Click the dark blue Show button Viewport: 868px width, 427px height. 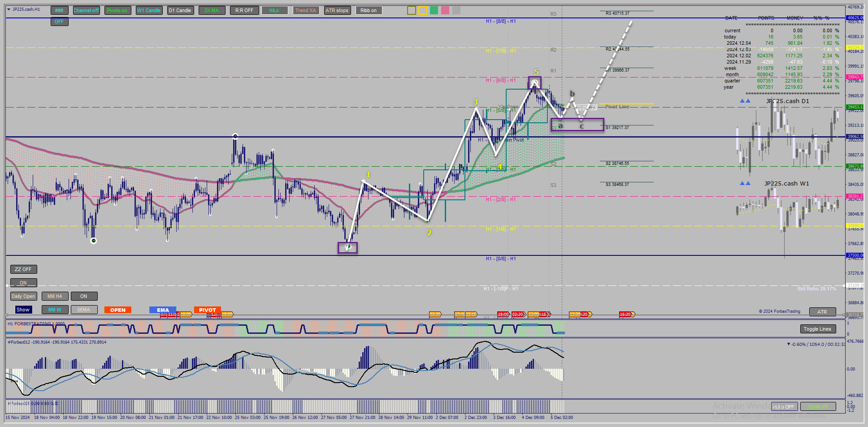23,310
